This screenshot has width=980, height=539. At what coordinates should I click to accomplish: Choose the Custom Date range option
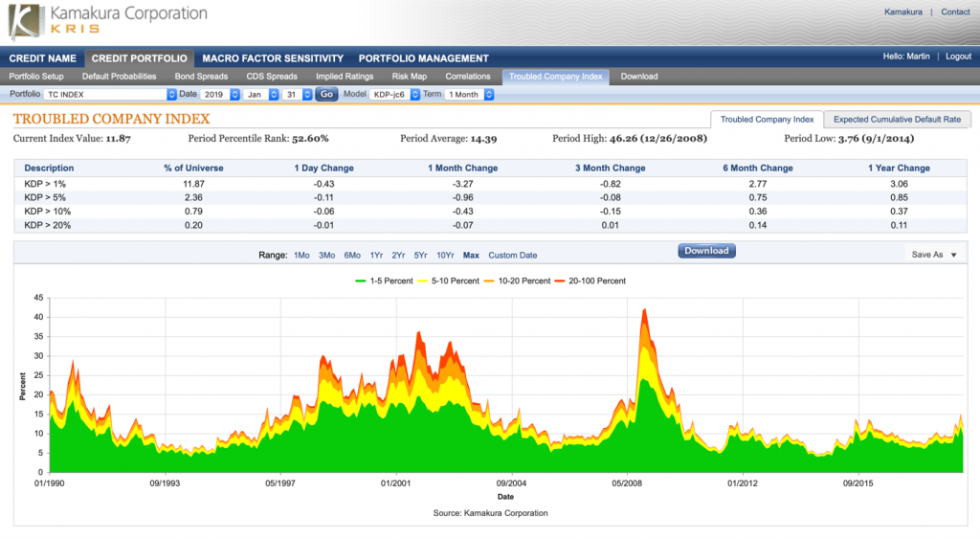pos(513,255)
